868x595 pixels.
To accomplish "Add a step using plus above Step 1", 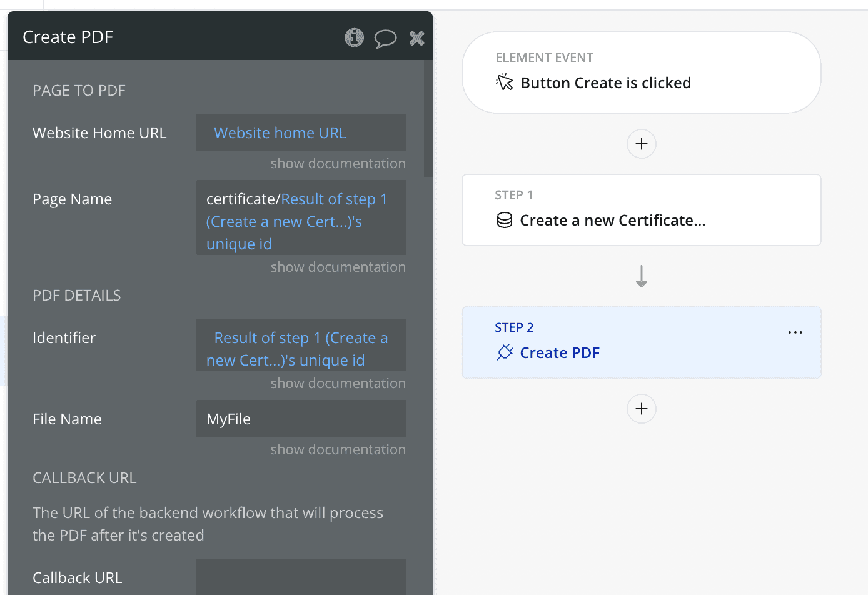I will click(x=641, y=144).
